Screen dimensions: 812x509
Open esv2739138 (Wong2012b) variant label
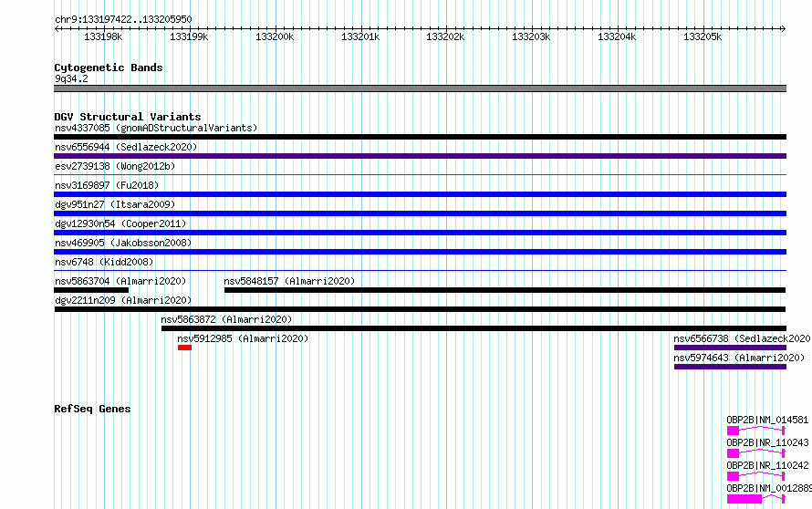click(115, 166)
